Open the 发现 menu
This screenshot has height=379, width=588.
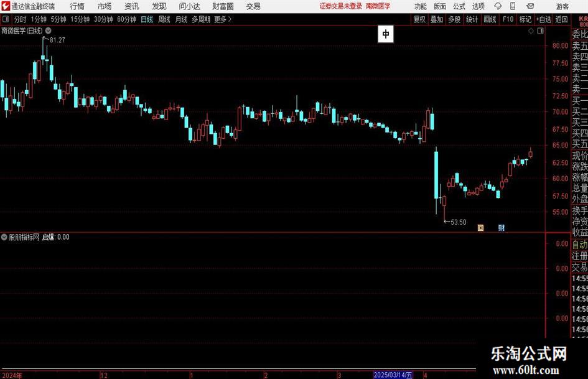click(x=159, y=6)
